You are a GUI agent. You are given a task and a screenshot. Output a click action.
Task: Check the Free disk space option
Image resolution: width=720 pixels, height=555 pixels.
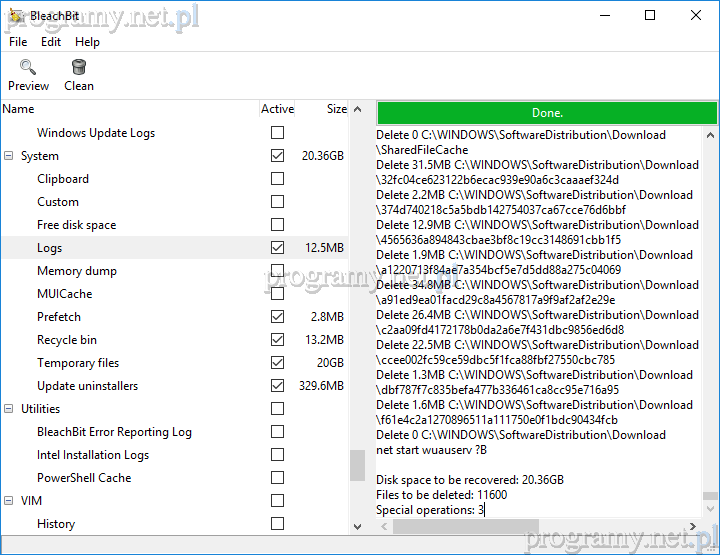coord(277,225)
